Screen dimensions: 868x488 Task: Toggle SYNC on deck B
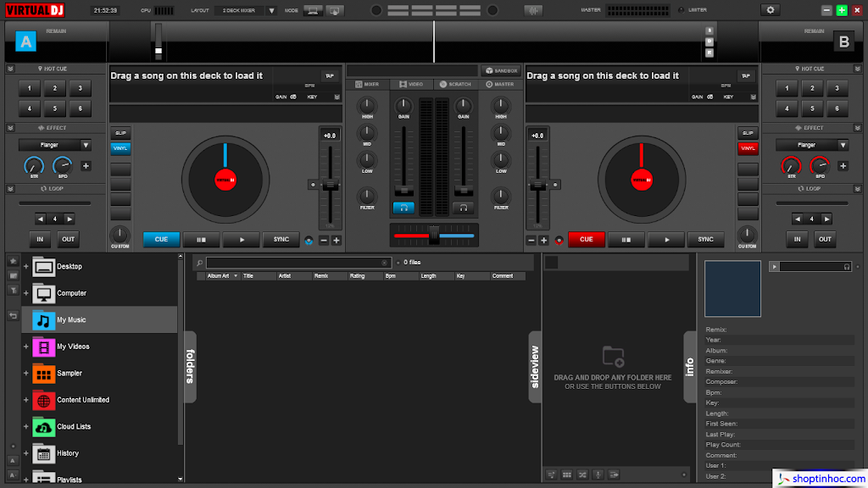[705, 240]
